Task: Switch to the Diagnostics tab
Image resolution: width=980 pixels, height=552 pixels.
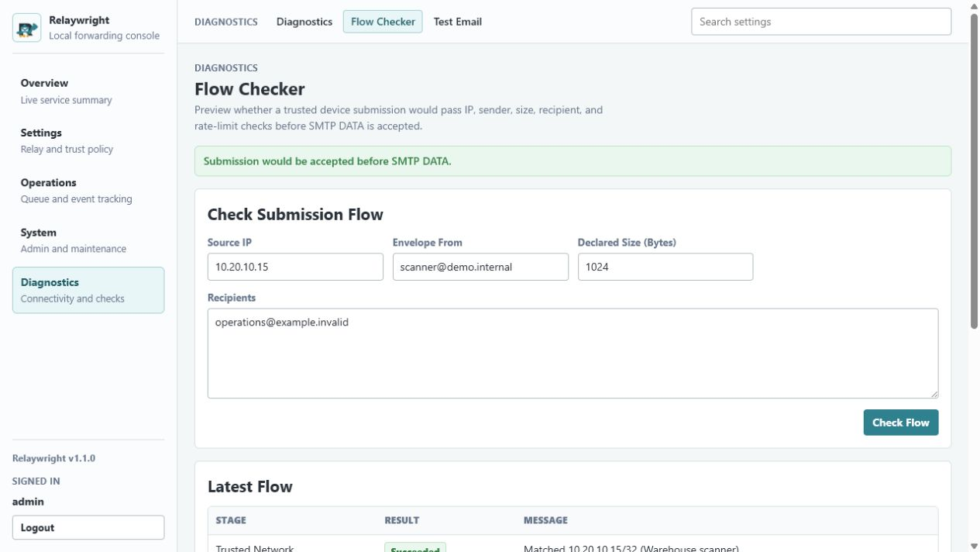Action: tap(304, 22)
